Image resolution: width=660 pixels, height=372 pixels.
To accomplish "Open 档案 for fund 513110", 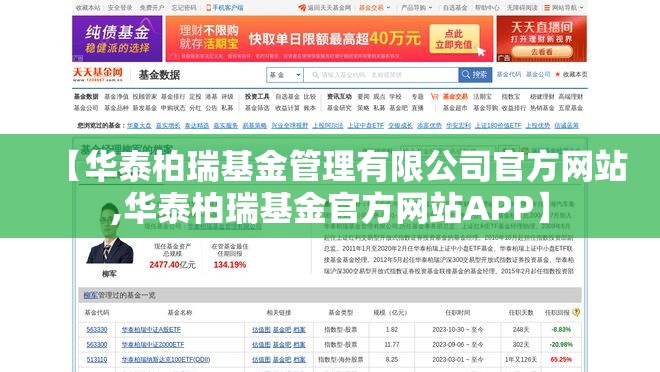I will pyautogui.click(x=299, y=360).
